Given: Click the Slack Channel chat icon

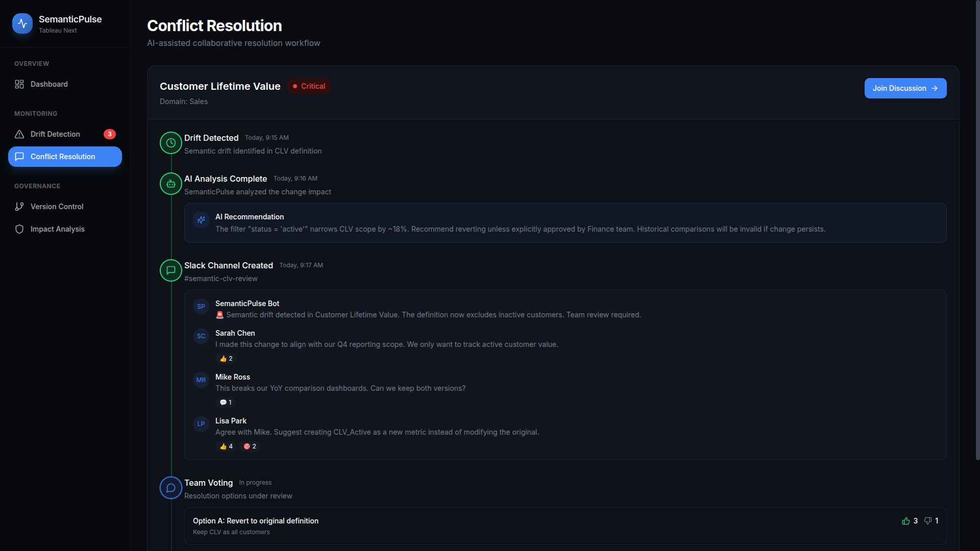Looking at the screenshot, I should 171,270.
